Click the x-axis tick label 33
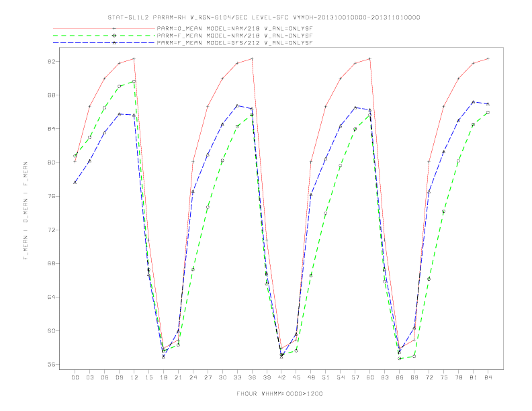Viewport: 532px width, 411px height. [237, 377]
